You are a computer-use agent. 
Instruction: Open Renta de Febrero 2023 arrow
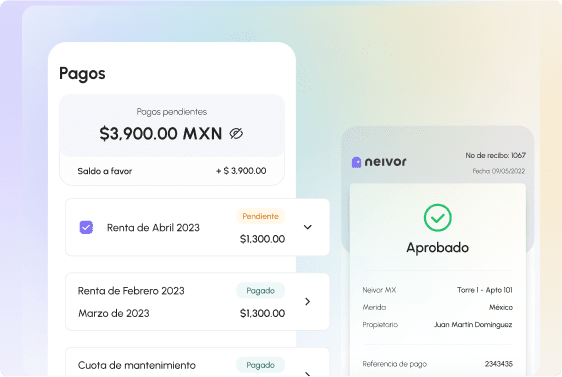tap(308, 301)
